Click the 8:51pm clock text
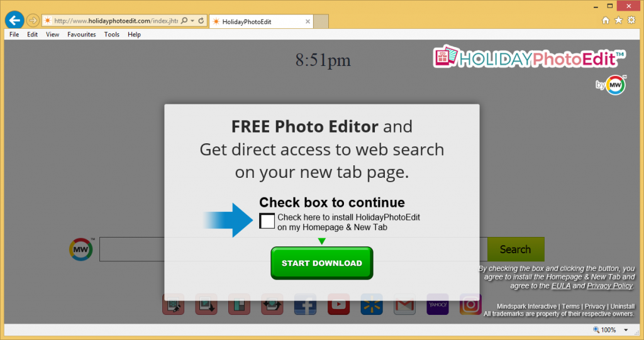Viewport: 644px width, 340px height. coord(323,60)
